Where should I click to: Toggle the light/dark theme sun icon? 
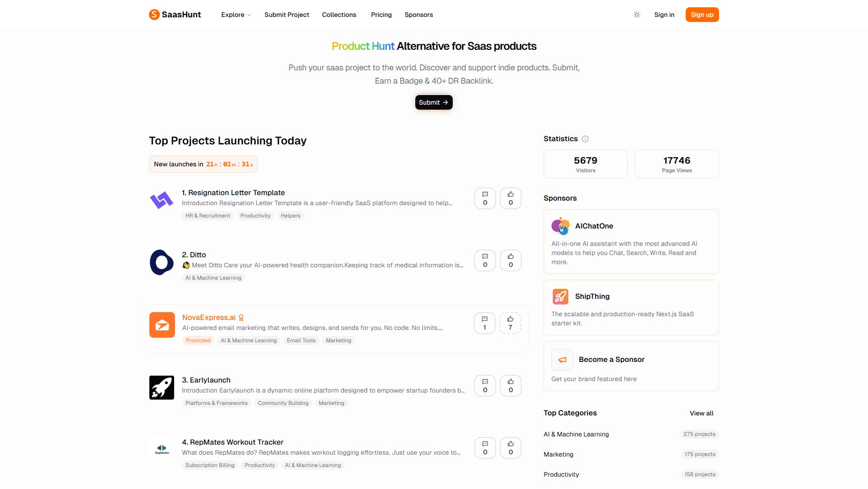(x=637, y=15)
